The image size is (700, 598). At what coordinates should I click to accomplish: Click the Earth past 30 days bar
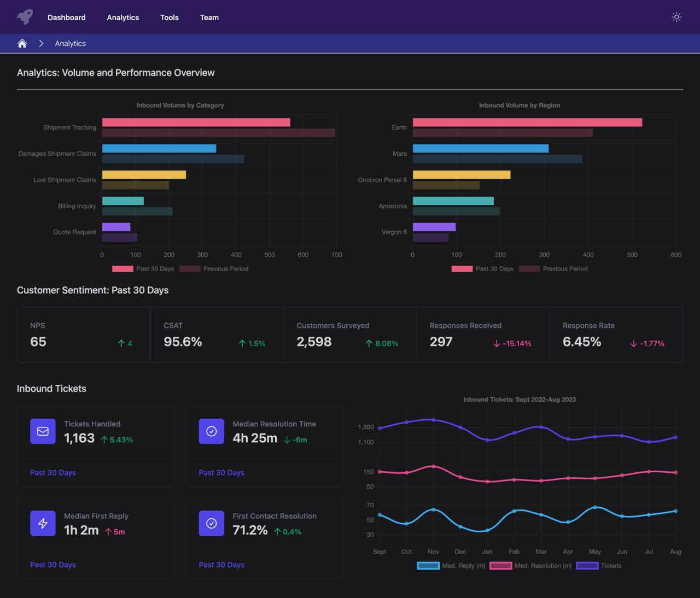[527, 122]
